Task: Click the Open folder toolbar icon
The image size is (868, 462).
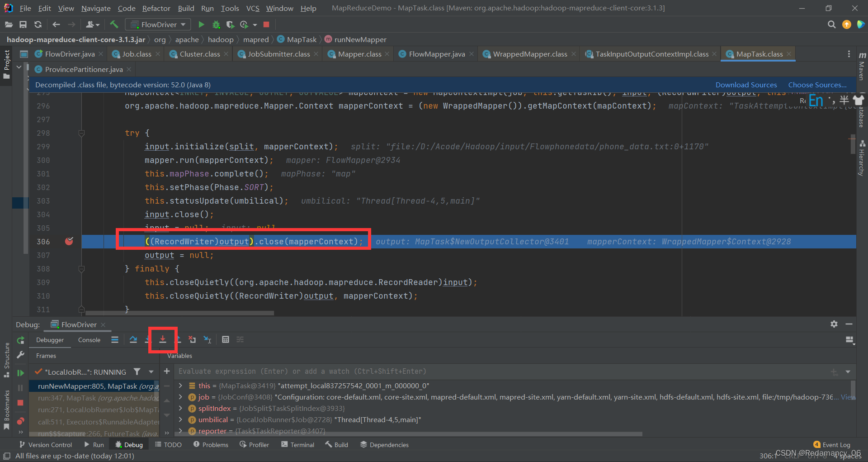Action: point(9,24)
